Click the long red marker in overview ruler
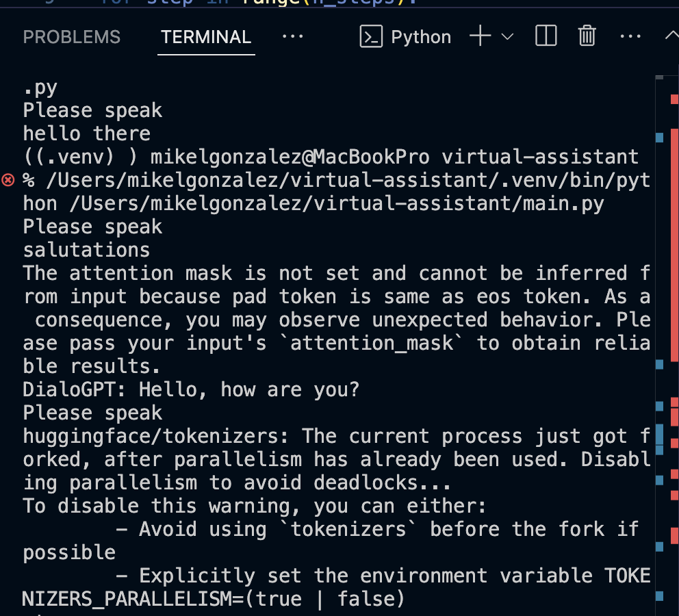Image resolution: width=679 pixels, height=616 pixels. pyautogui.click(x=675, y=244)
